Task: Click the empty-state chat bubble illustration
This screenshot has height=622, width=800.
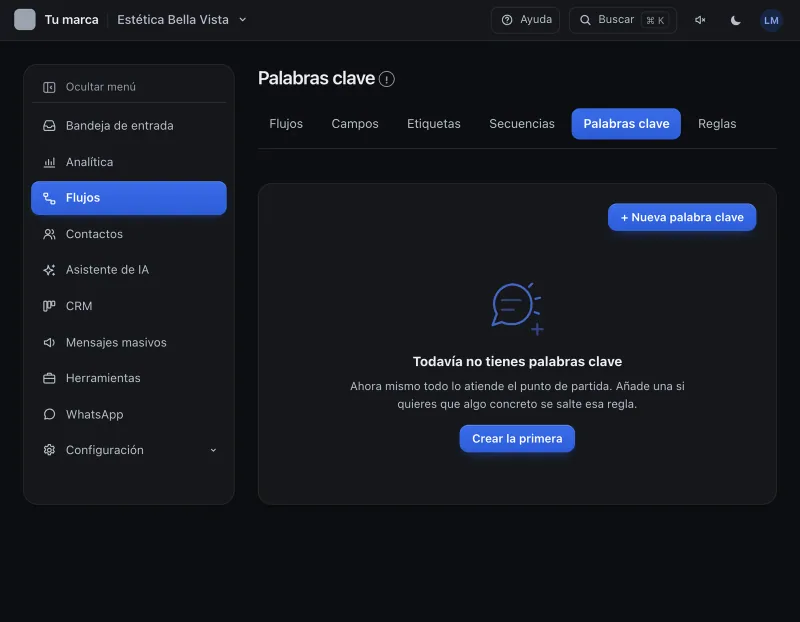Action: coord(517,309)
